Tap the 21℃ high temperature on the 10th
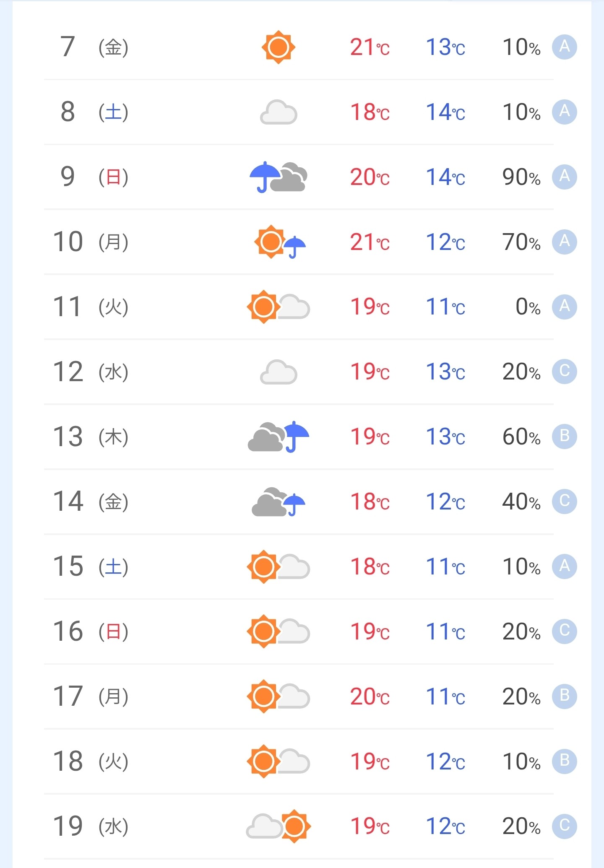The height and width of the screenshot is (868, 604). 370,242
